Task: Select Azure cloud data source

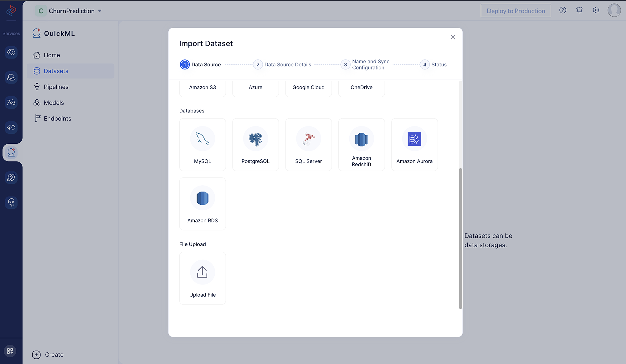Action: (255, 87)
